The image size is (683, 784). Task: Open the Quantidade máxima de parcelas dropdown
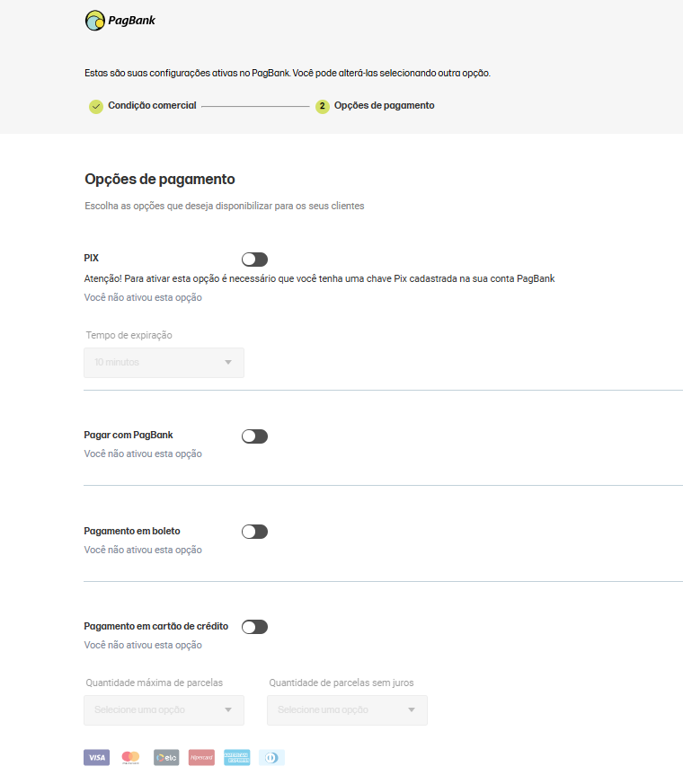[x=164, y=710]
